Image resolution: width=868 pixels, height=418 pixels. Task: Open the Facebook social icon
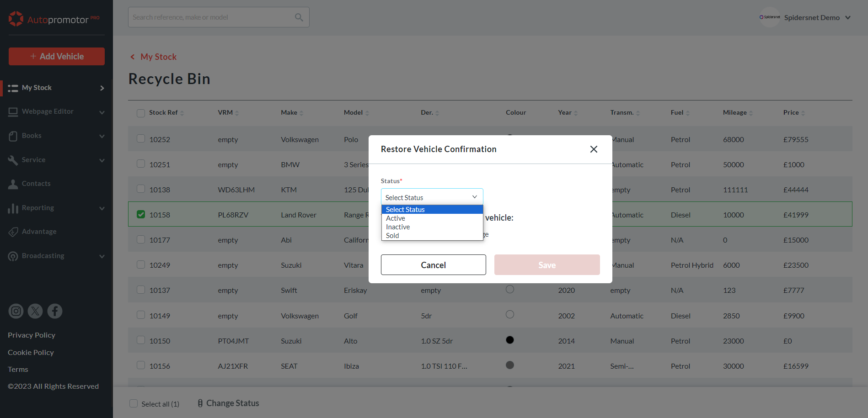[x=55, y=311]
